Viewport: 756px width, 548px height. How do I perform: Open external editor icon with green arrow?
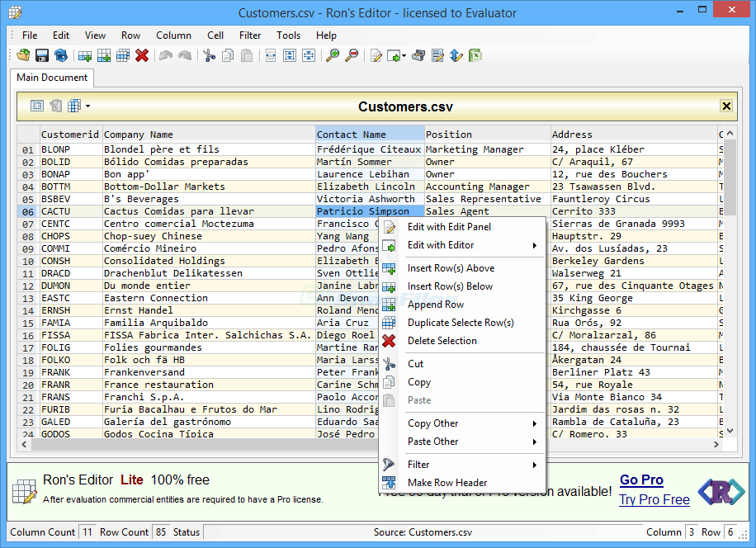394,55
